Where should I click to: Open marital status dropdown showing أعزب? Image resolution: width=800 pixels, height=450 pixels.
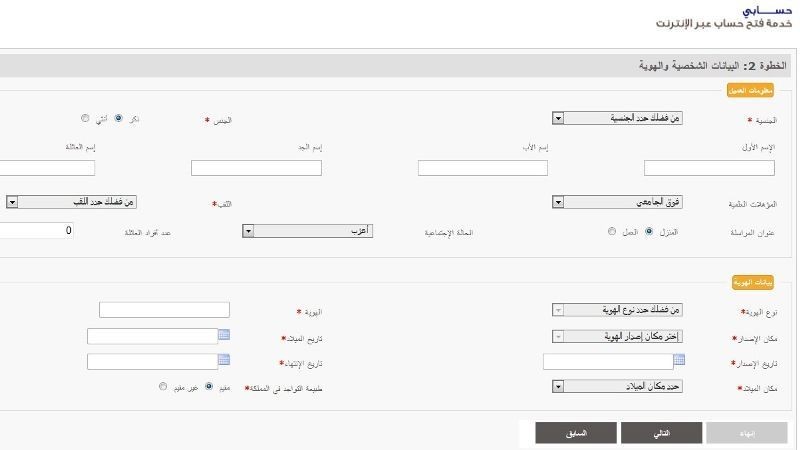[308, 231]
